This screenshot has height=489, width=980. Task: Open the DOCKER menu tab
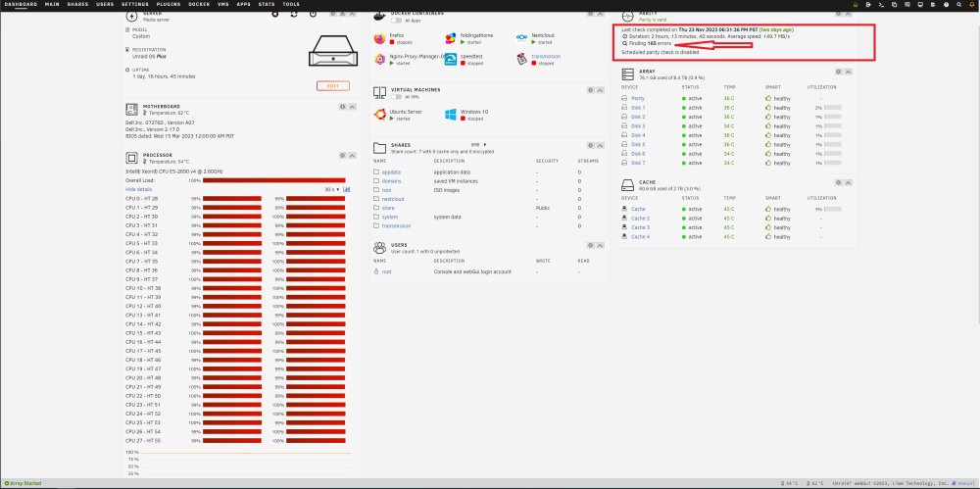pyautogui.click(x=199, y=4)
